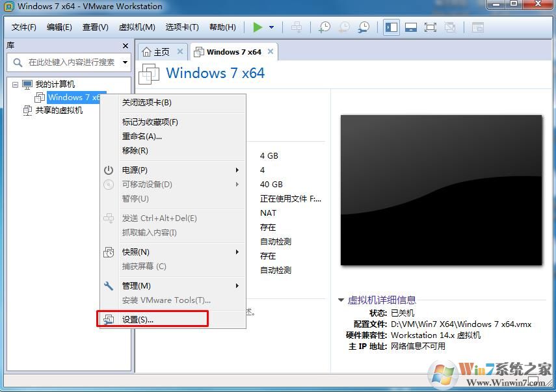
Task: Click the VM icon beside the page title
Action: tap(149, 73)
